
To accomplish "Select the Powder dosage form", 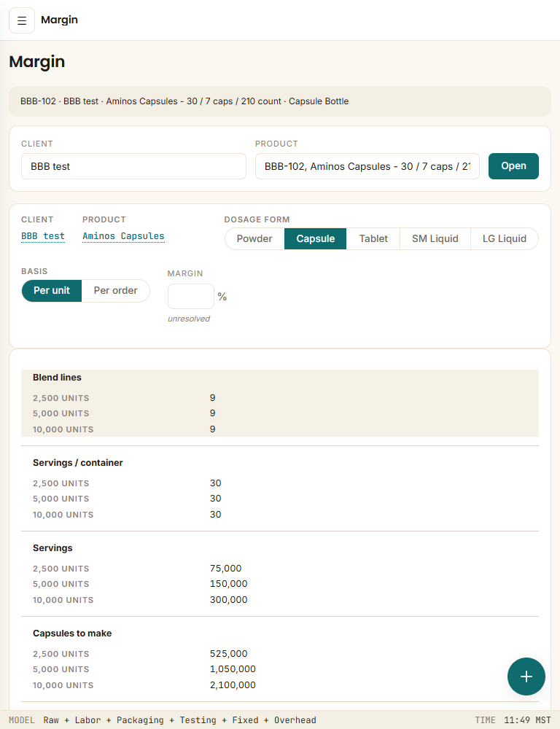I will [x=254, y=238].
